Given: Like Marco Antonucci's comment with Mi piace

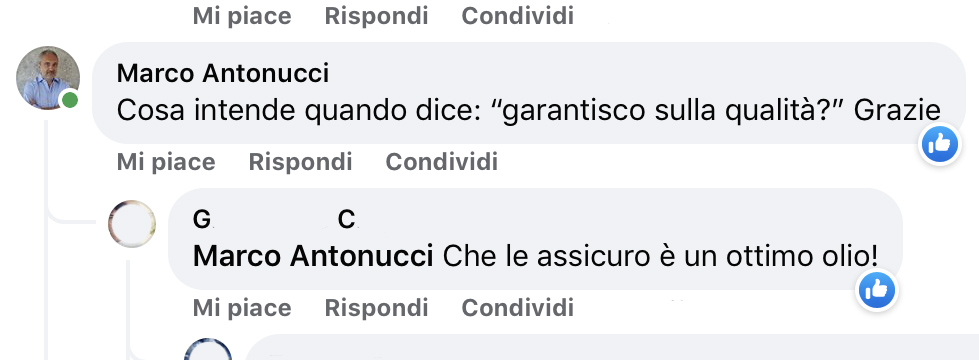Looking at the screenshot, I should pos(166,162).
